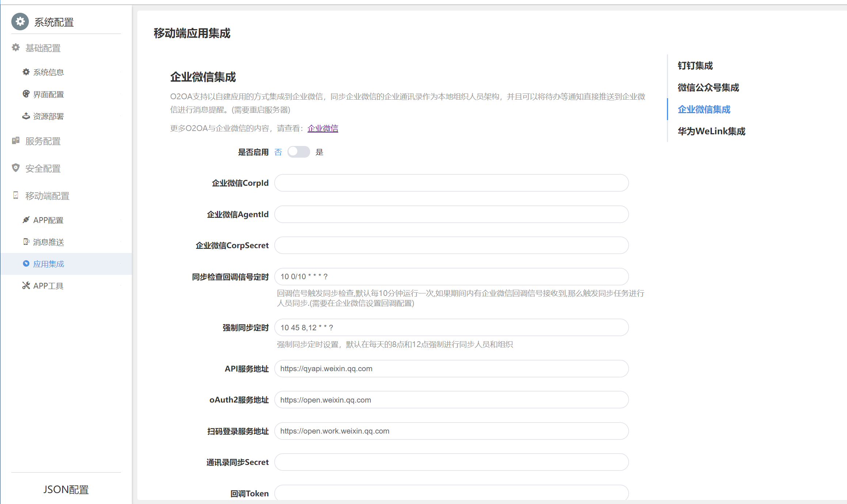This screenshot has width=847, height=504.
Task: Click the 消息推送 icon in sidebar
Action: pyautogui.click(x=26, y=242)
